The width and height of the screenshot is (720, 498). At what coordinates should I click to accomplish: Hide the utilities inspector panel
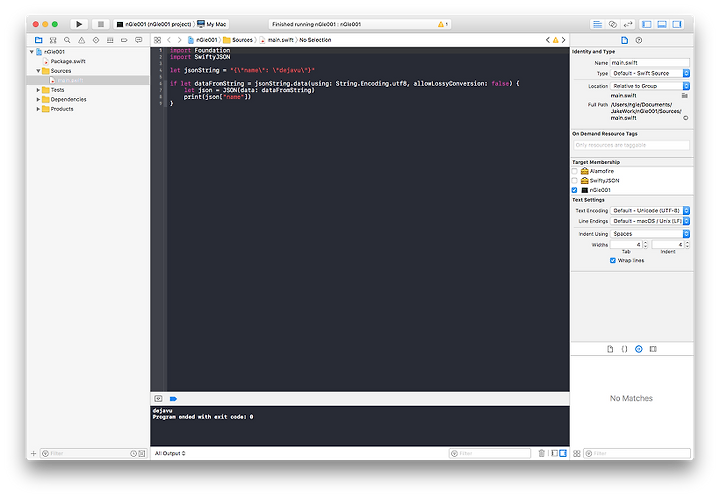coord(677,24)
